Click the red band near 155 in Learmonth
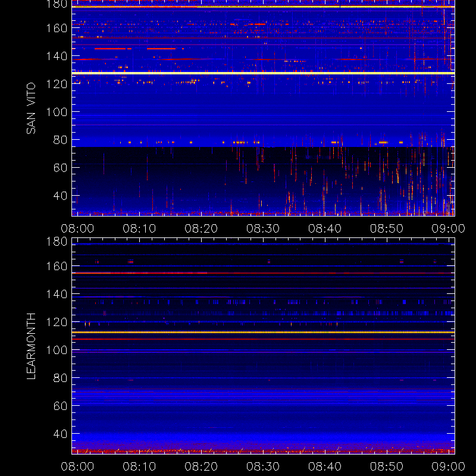 (263, 273)
